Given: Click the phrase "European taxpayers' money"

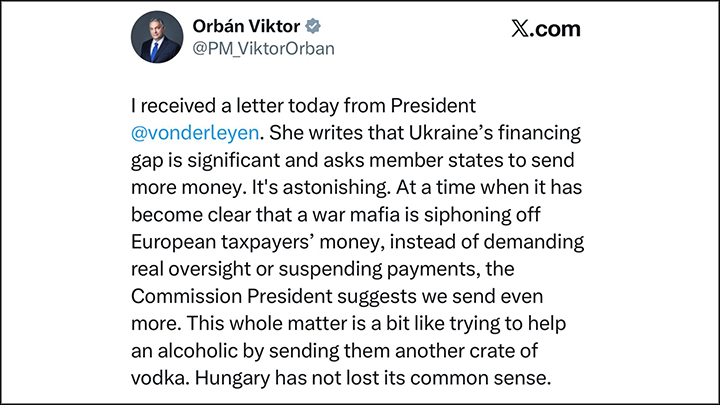Looking at the screenshot, I should click(x=246, y=240).
